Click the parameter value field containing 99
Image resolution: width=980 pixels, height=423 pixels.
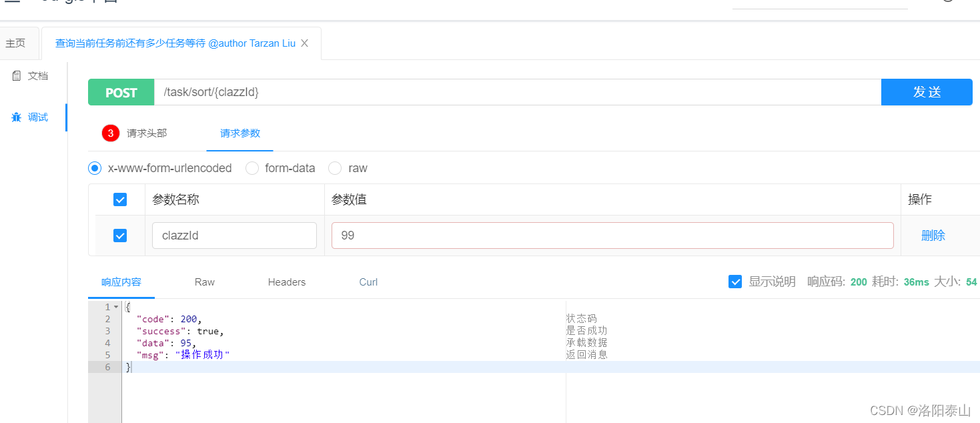pyautogui.click(x=612, y=236)
